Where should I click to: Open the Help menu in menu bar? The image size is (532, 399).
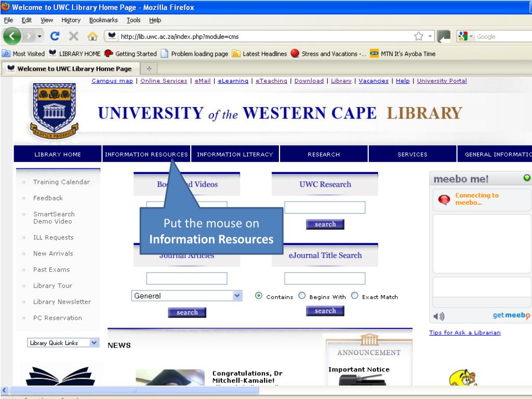155,20
